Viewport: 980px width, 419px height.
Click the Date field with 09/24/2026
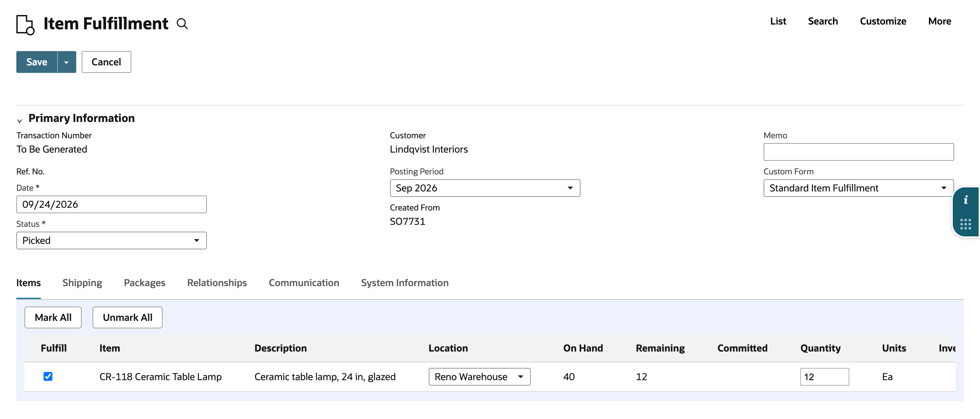pyautogui.click(x=112, y=204)
